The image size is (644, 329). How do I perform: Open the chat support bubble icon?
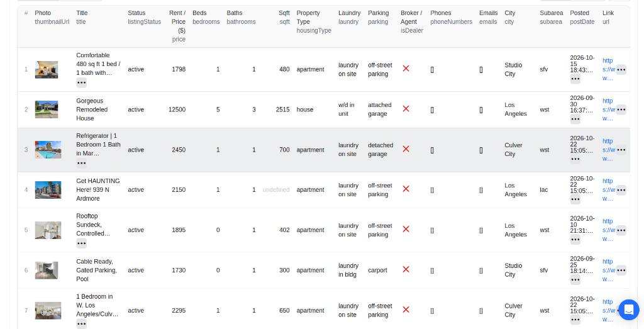pos(628,310)
